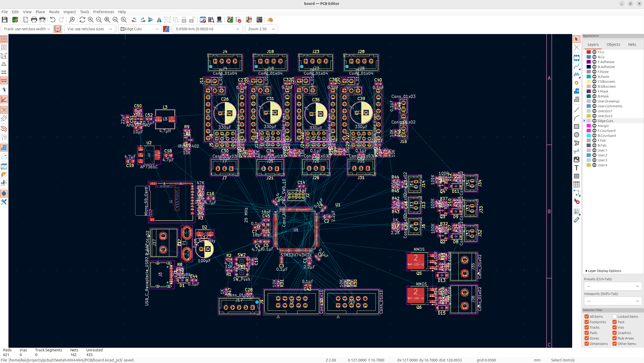Click the Undo arrow icon
The height and width of the screenshot is (363, 644).
53,20
